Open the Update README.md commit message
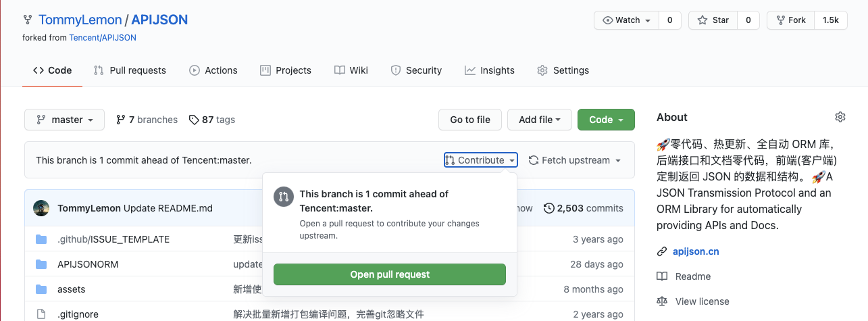Viewport: 868px width, 321px height. click(x=168, y=208)
